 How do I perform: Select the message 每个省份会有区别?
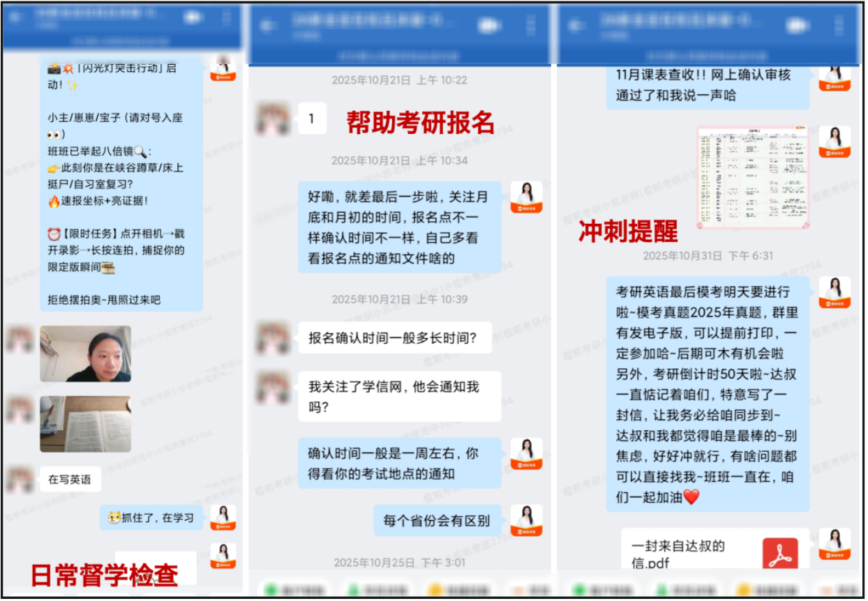tap(437, 520)
